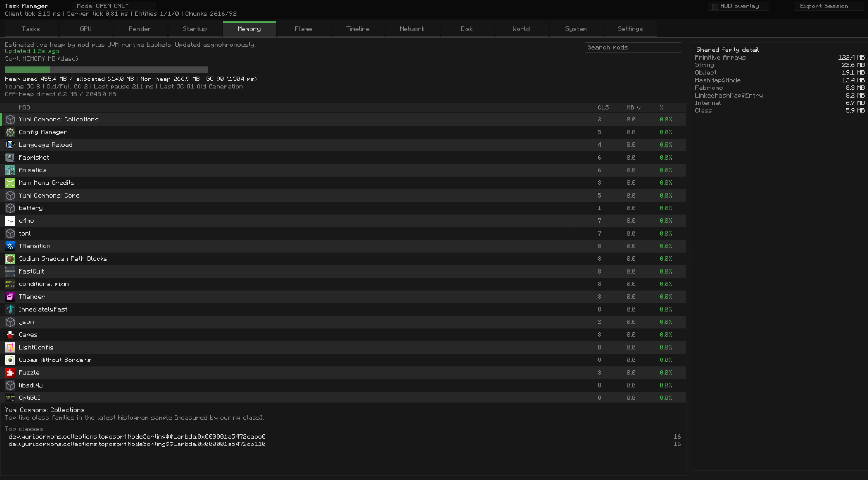This screenshot has height=480, width=868.
Task: Click the Capes red icon
Action: pyautogui.click(x=10, y=335)
